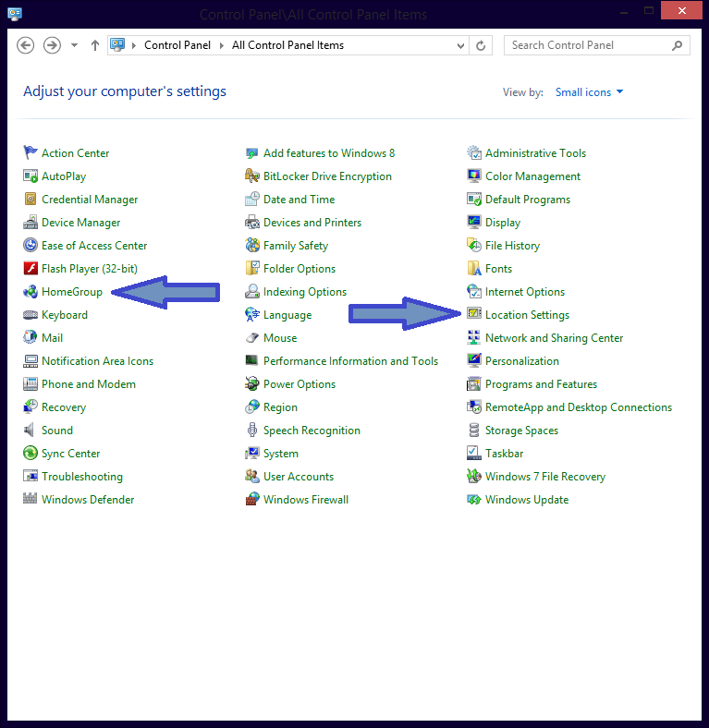
Task: Open the Fonts folder icon
Action: coord(474,268)
